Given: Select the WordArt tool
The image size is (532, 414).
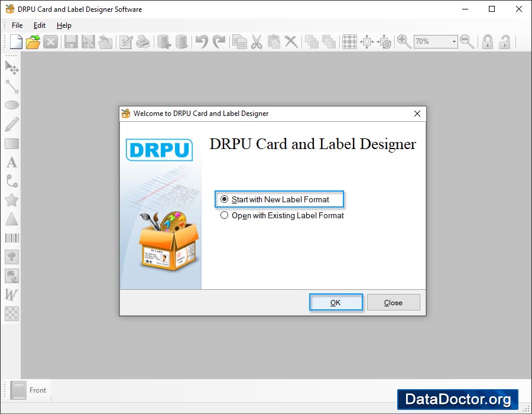Looking at the screenshot, I should (11, 295).
